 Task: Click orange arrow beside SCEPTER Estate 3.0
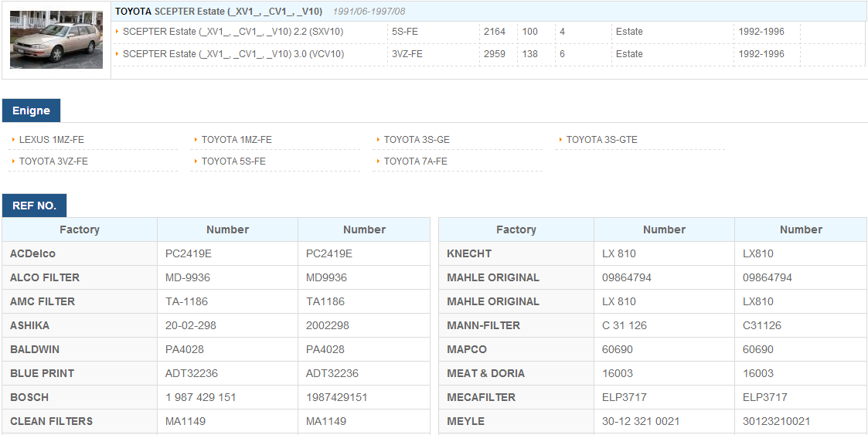(117, 53)
